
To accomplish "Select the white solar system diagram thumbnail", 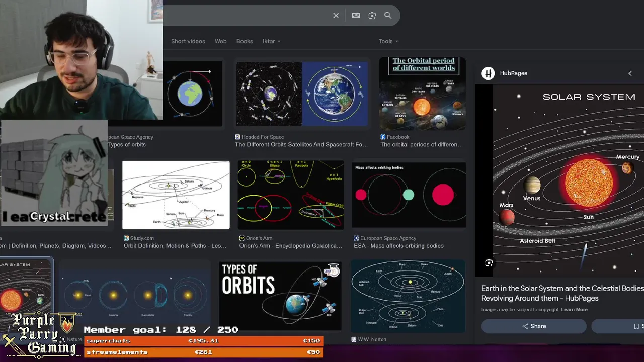I will click(176, 195).
